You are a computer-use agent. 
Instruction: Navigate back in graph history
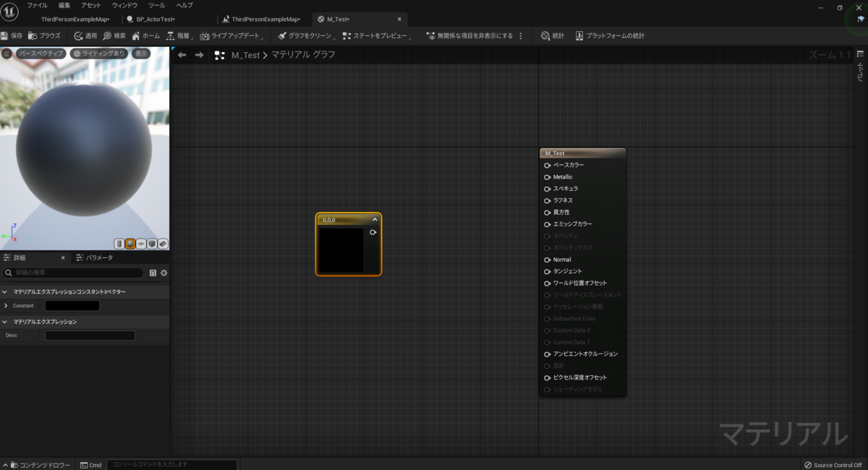point(182,55)
